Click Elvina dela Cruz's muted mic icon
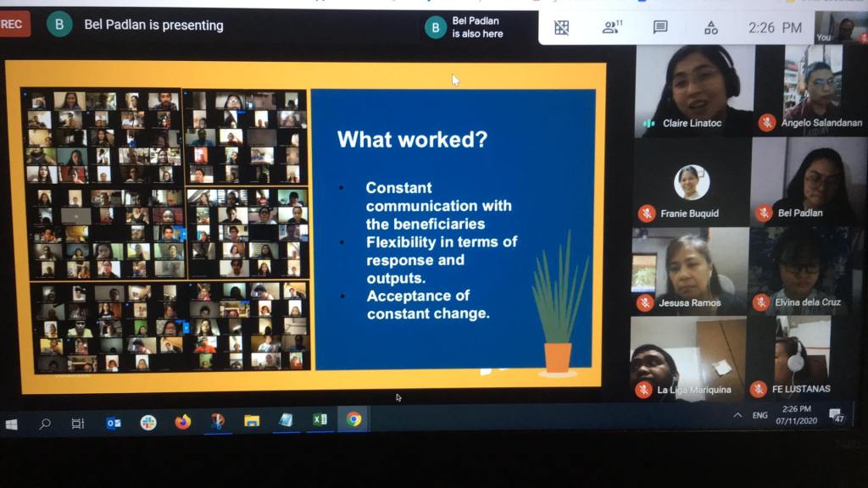The height and width of the screenshot is (488, 868). tap(762, 302)
